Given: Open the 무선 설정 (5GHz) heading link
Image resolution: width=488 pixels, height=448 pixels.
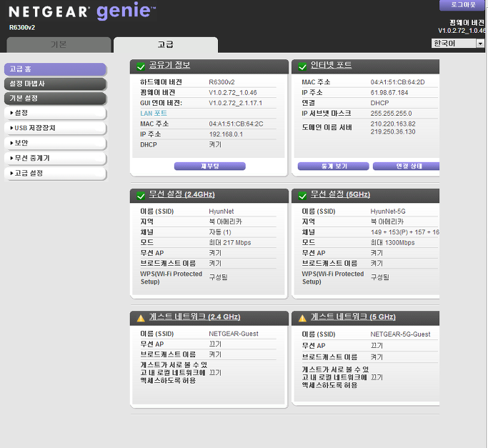Looking at the screenshot, I should coord(341,194).
